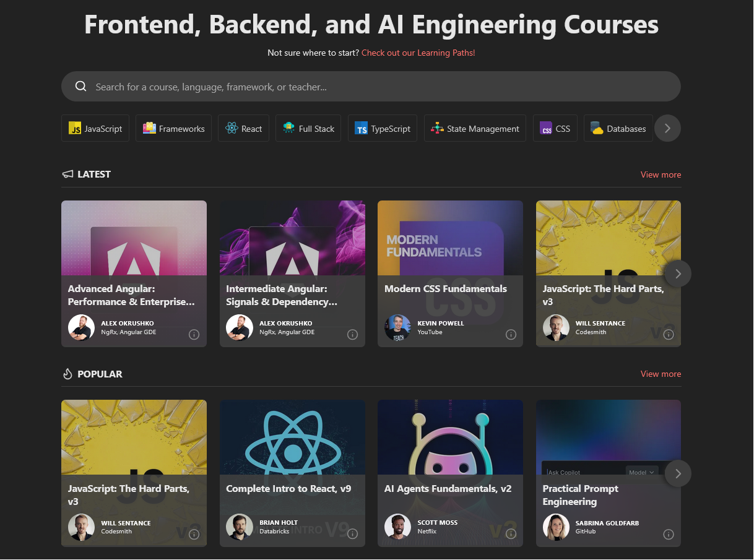
Task: Select the Databases topic icon
Action: coord(597,128)
